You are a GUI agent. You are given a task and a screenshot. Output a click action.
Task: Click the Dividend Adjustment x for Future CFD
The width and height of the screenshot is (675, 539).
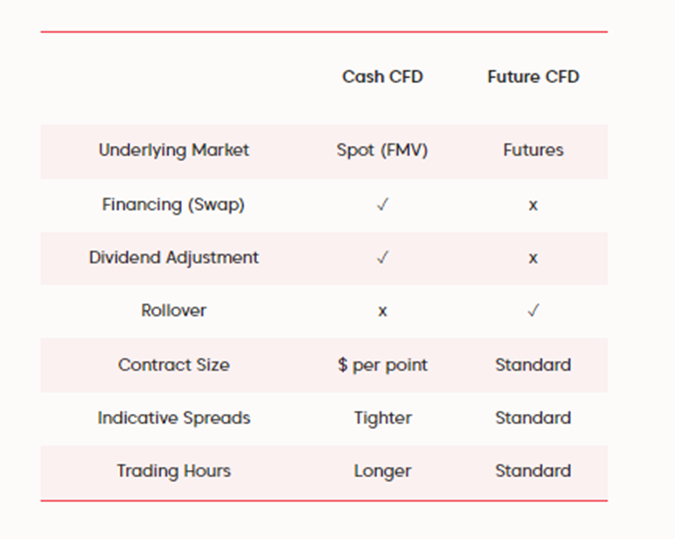[x=533, y=258]
